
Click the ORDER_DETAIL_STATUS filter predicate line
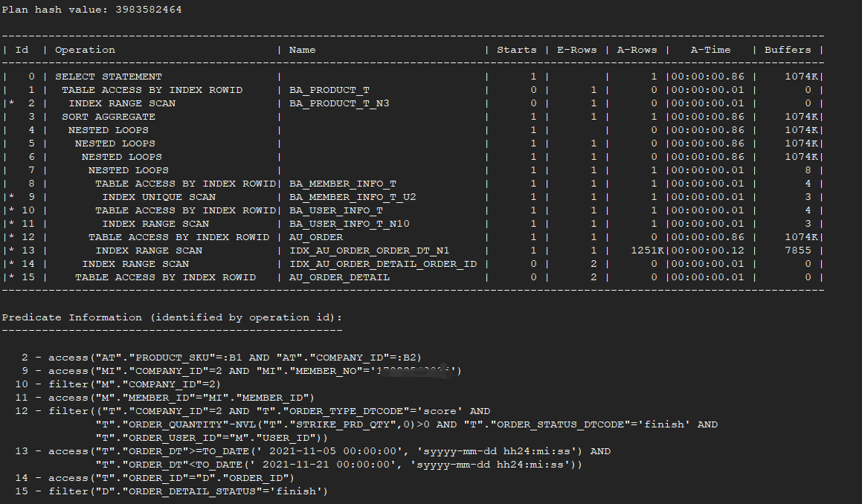click(x=187, y=491)
